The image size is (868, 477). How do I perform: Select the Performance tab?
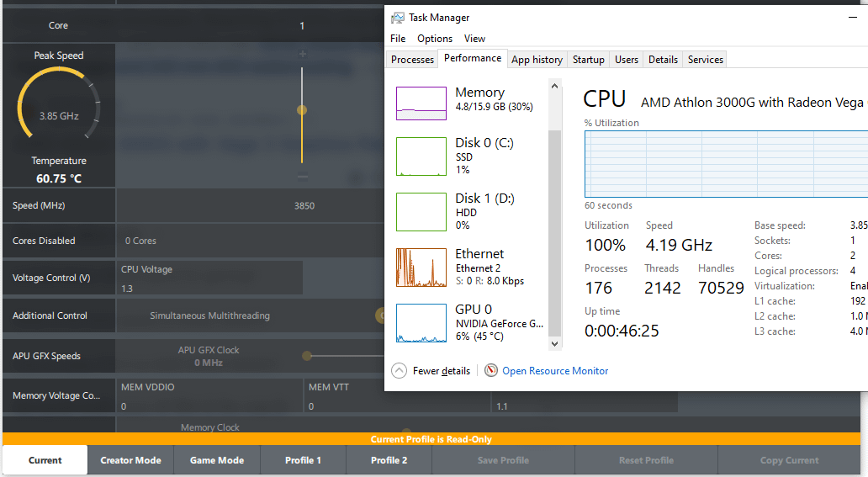(x=473, y=58)
